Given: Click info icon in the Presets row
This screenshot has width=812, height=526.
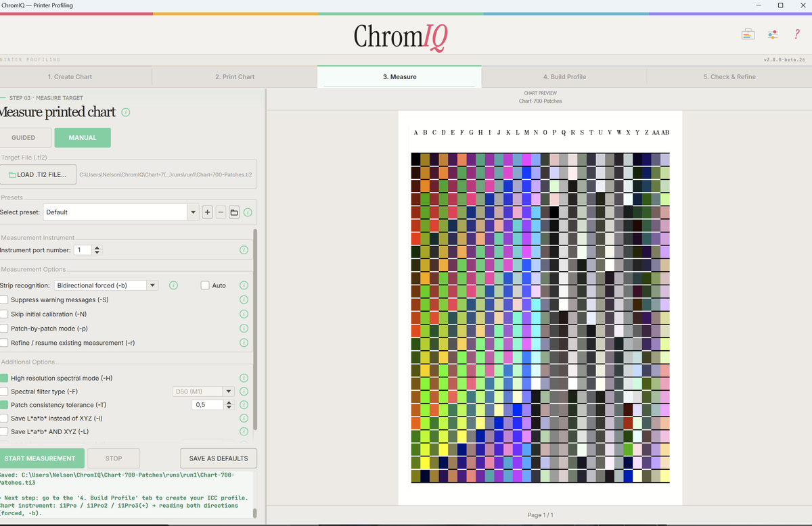Looking at the screenshot, I should [248, 212].
